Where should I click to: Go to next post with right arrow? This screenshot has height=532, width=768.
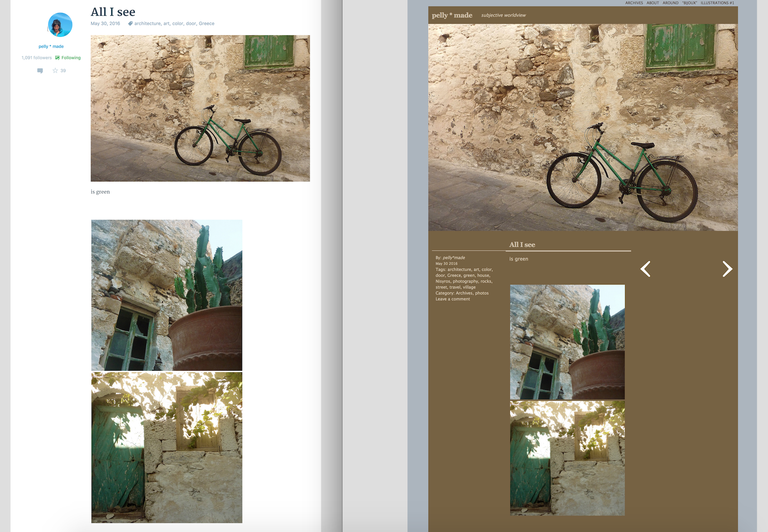pyautogui.click(x=727, y=269)
